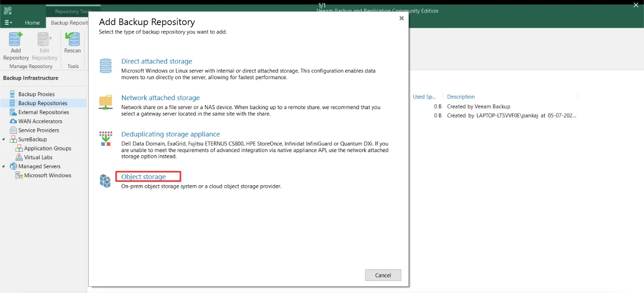The image size is (644, 293).
Task: Choose Network attached storage link
Action: [160, 98]
